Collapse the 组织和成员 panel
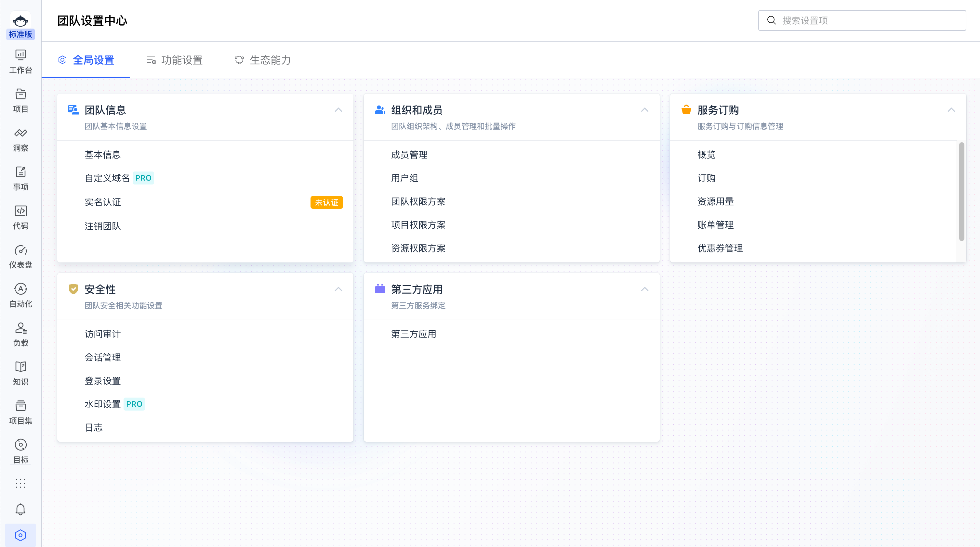The width and height of the screenshot is (980, 547). (644, 110)
